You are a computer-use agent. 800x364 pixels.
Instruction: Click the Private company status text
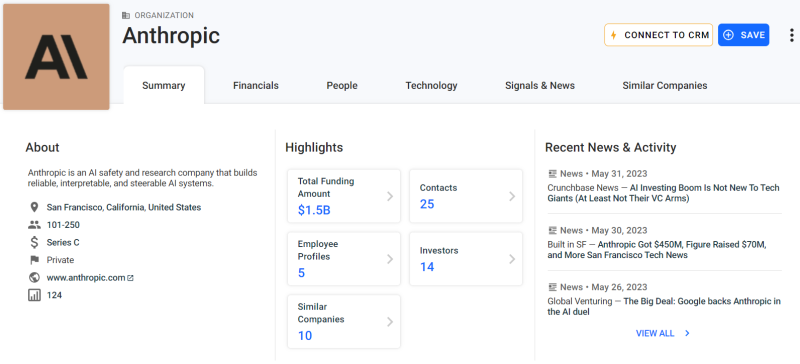(x=60, y=260)
